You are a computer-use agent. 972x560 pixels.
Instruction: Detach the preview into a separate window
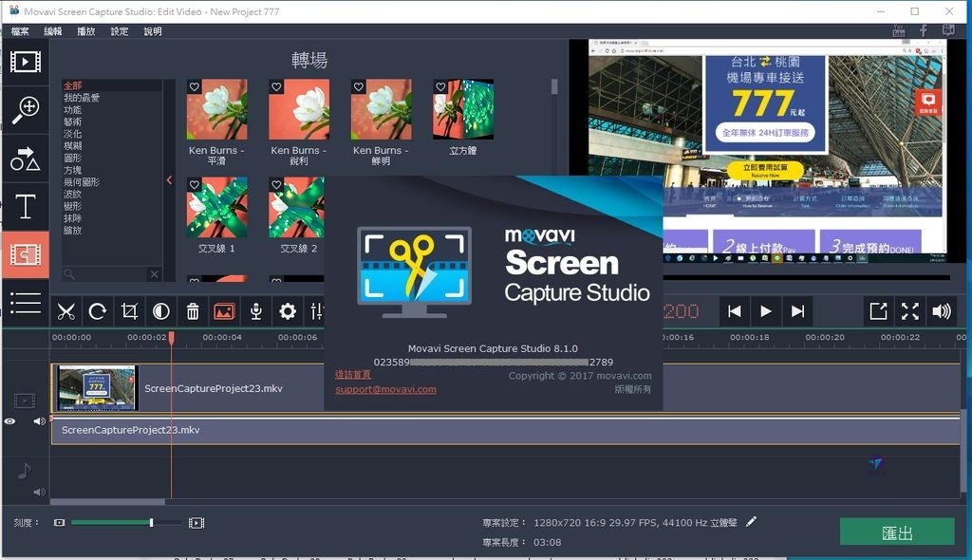878,311
